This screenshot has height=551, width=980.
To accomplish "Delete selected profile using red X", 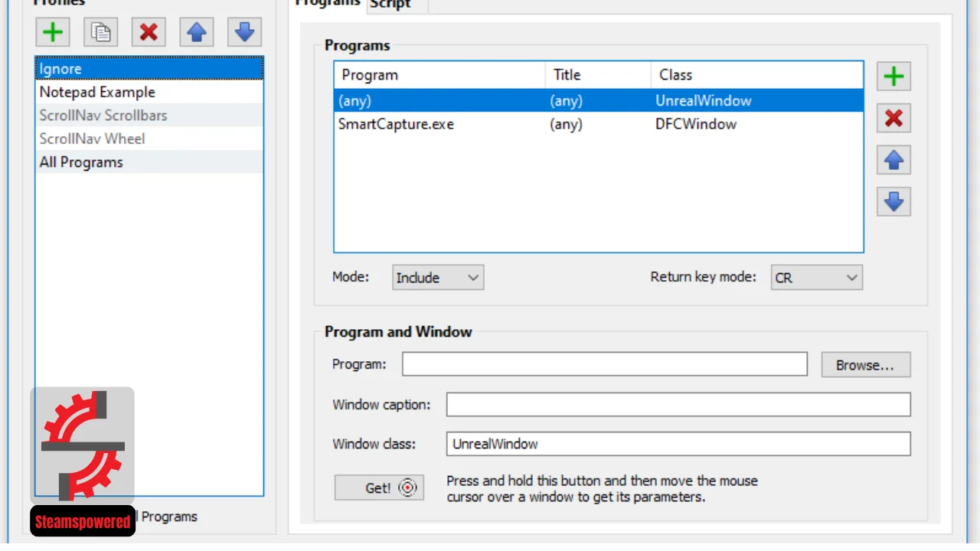I will pyautogui.click(x=149, y=32).
